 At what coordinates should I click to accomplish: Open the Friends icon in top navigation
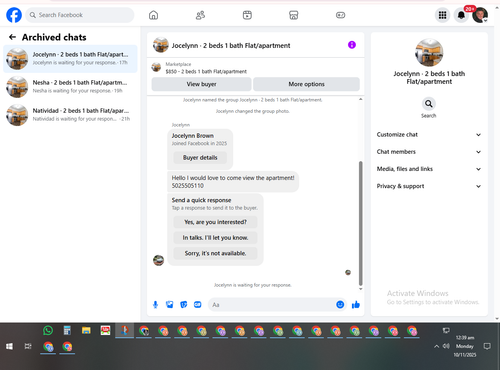click(x=200, y=15)
